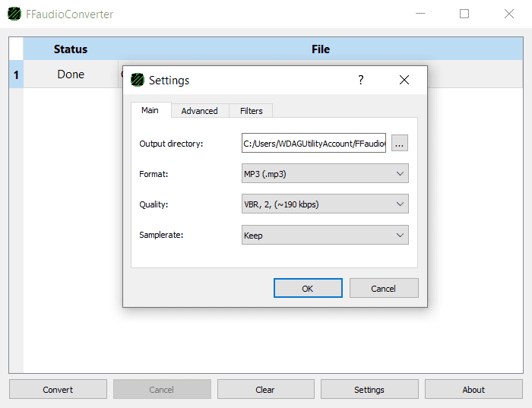Select the Main tab

coord(150,110)
